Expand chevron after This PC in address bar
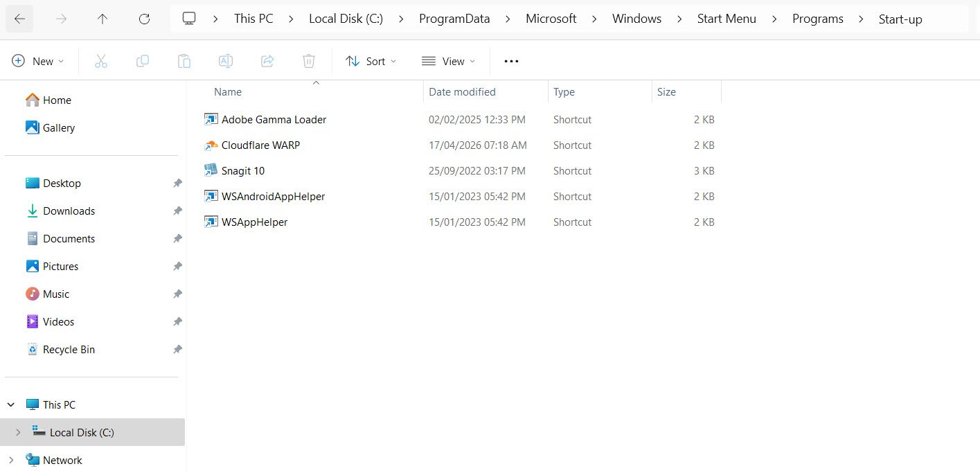 coord(291,19)
